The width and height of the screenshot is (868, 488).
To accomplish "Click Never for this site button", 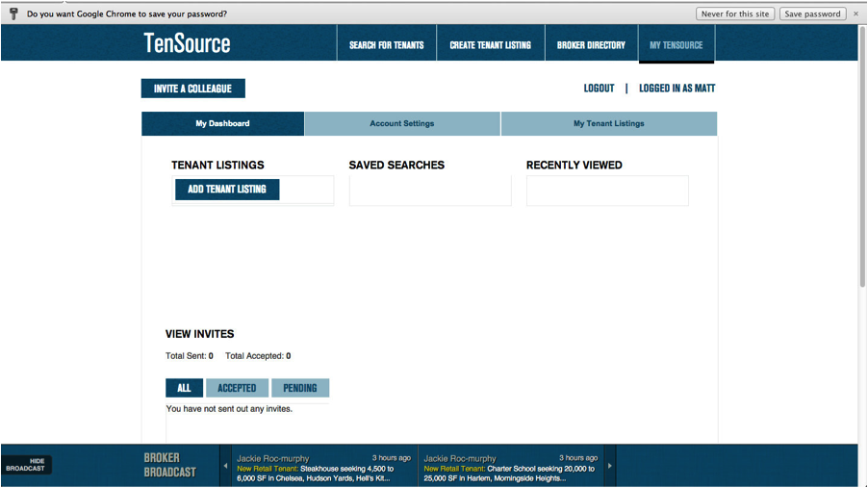I will (735, 13).
